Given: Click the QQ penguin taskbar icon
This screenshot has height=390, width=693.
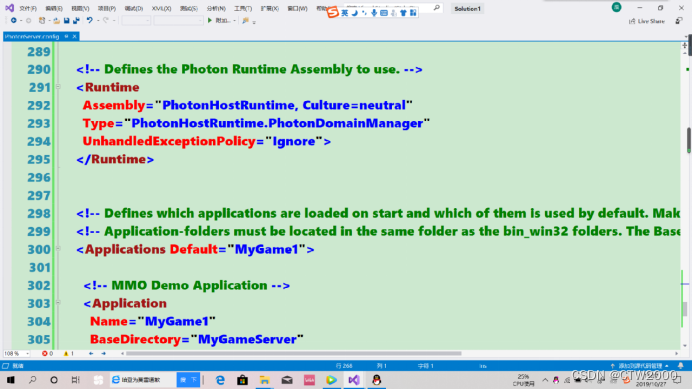Looking at the screenshot, I should coord(377,380).
